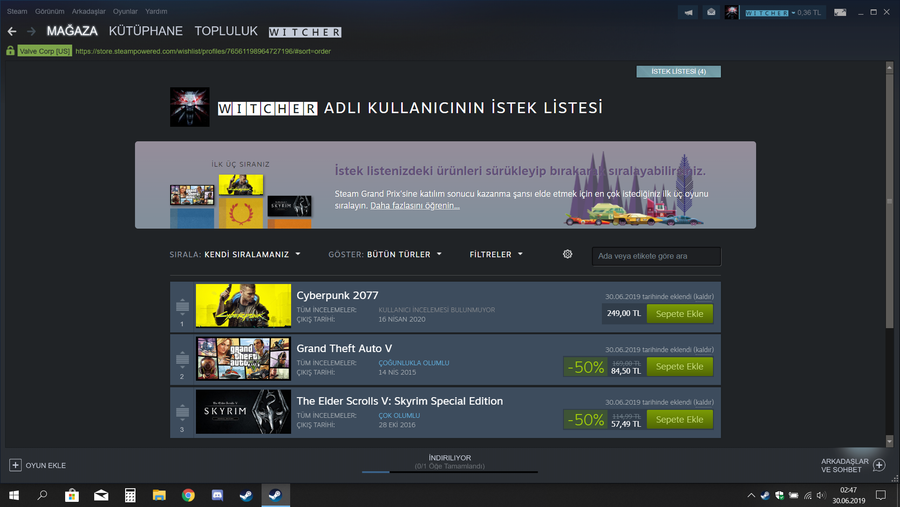Viewport: 900px width, 507px height.
Task: Open the Oyunlar menu
Action: pyautogui.click(x=125, y=11)
